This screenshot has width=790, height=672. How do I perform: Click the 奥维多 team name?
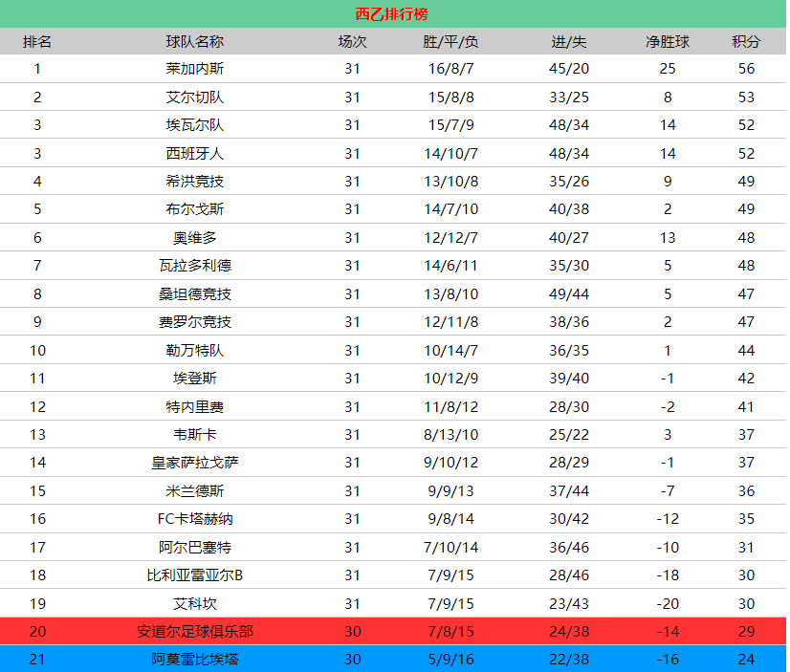click(194, 238)
